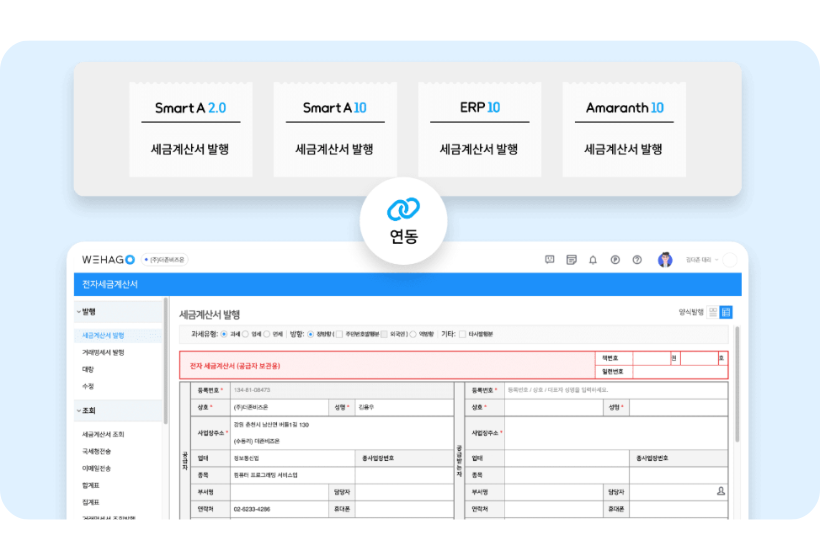
Task: Check the 타사발행분 checkbox
Action: point(462,334)
